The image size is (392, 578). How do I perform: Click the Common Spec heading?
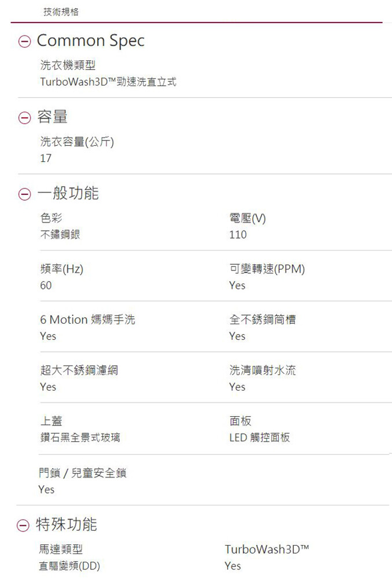[x=91, y=40]
